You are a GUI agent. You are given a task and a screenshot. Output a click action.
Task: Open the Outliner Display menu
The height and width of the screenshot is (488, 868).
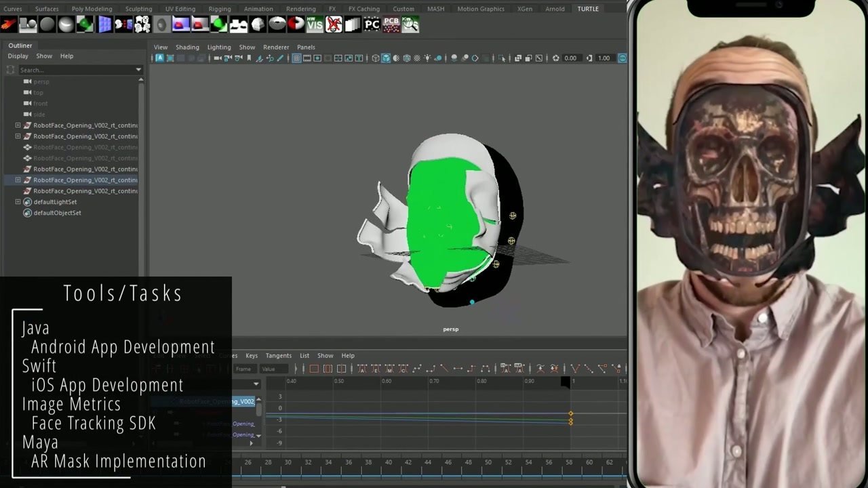pos(18,56)
